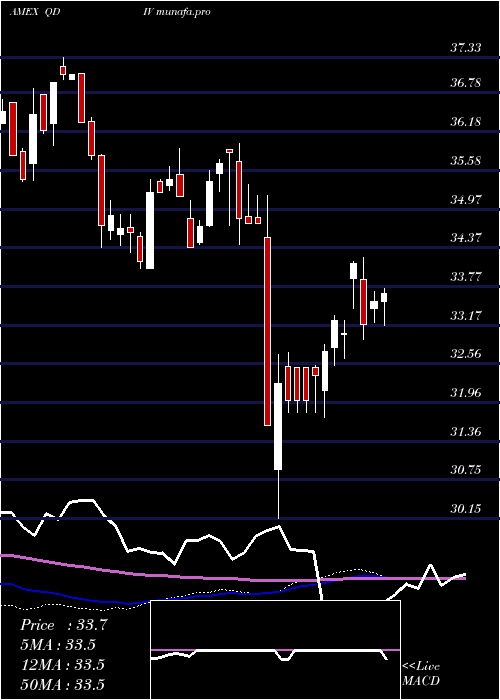Click the 50MA : 33.5 readout
The width and height of the screenshot is (500, 700).
(x=62, y=684)
